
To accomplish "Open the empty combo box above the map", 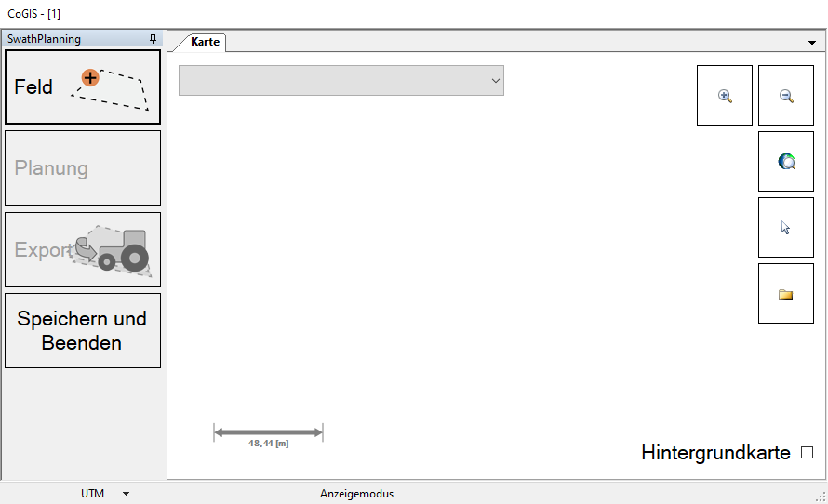I will 341,81.
